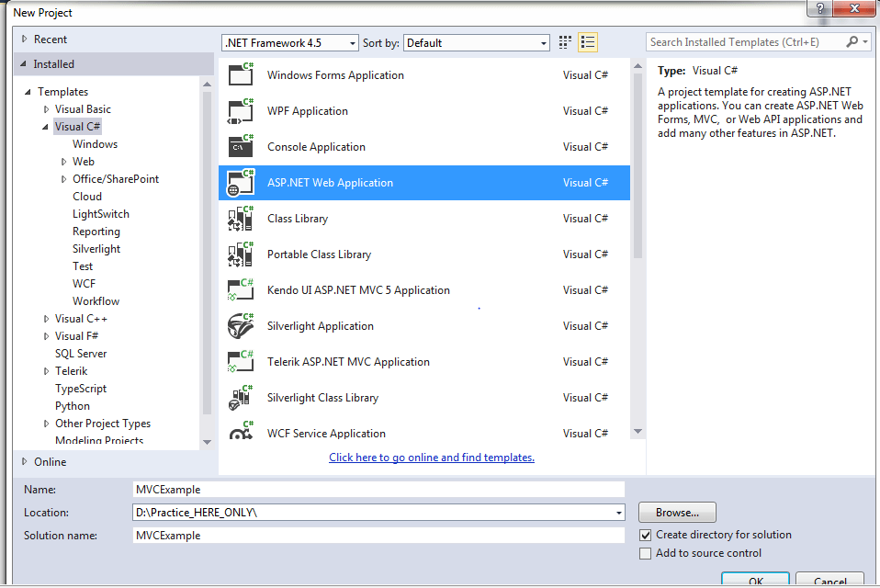
Task: Select the Reporting template category
Action: [96, 232]
